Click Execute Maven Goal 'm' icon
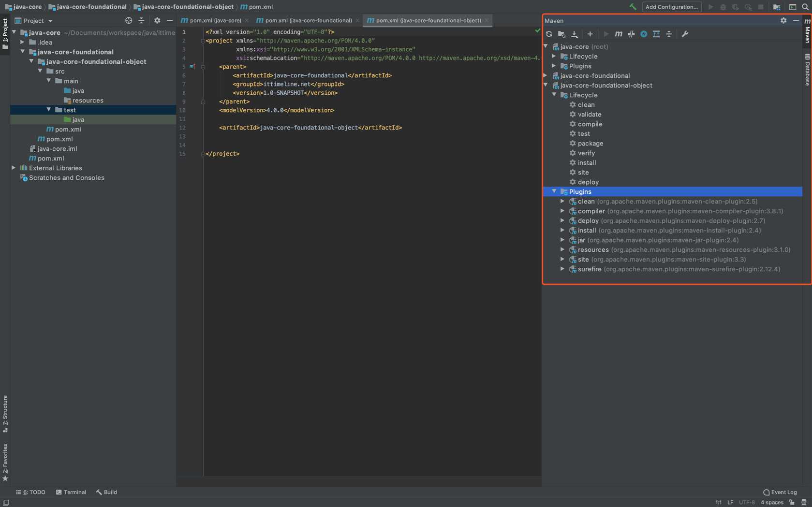 pyautogui.click(x=619, y=34)
